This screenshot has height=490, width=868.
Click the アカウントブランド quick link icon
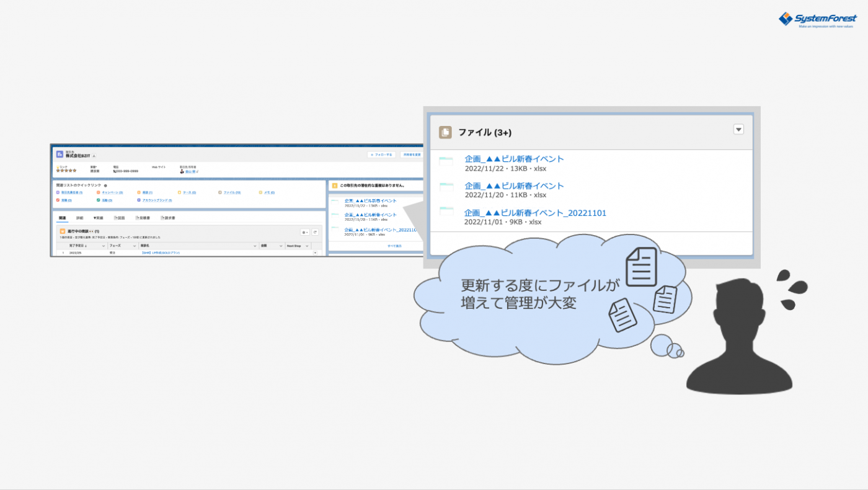pos(139,200)
